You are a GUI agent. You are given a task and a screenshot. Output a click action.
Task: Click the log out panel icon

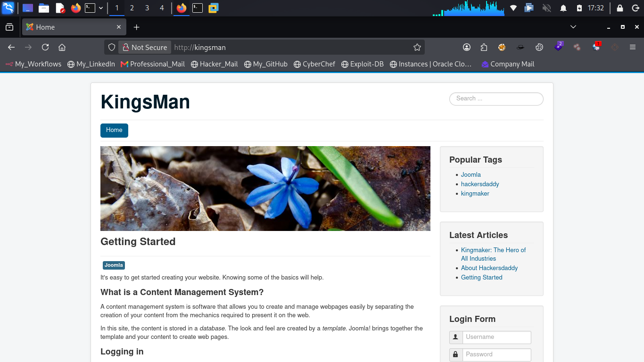(635, 8)
